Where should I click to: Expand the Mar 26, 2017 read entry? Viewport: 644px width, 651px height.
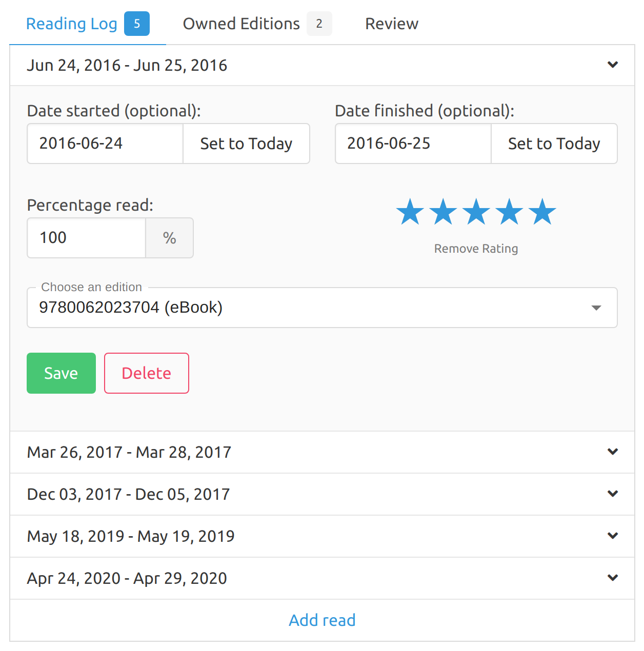(612, 452)
